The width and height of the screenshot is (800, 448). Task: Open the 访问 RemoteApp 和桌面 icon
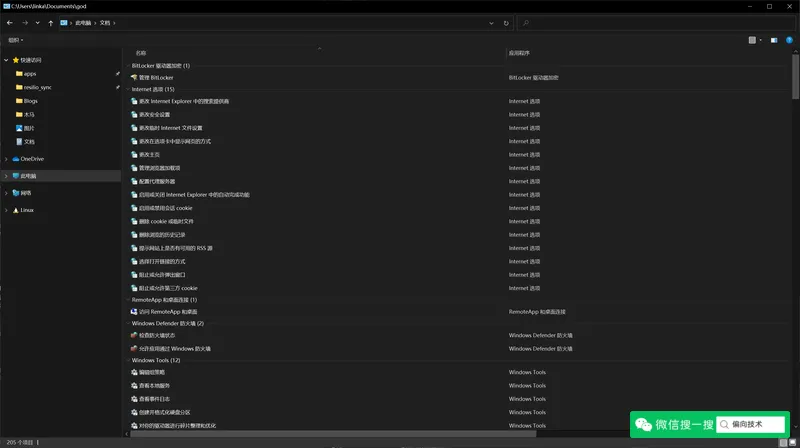pos(134,312)
